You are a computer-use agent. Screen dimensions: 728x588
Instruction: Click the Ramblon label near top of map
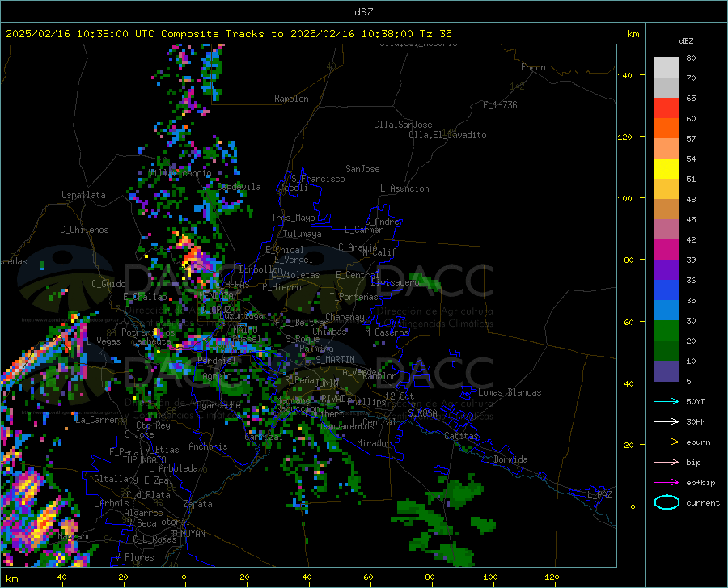pos(291,99)
